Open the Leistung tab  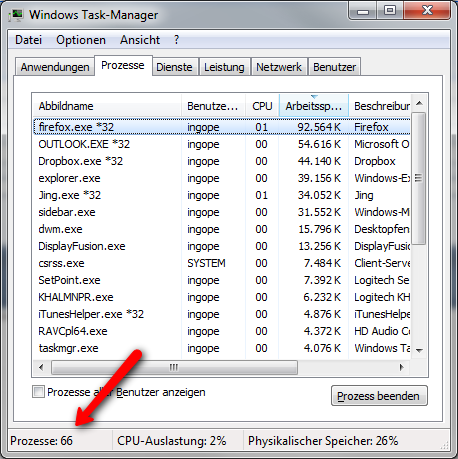coord(224,67)
